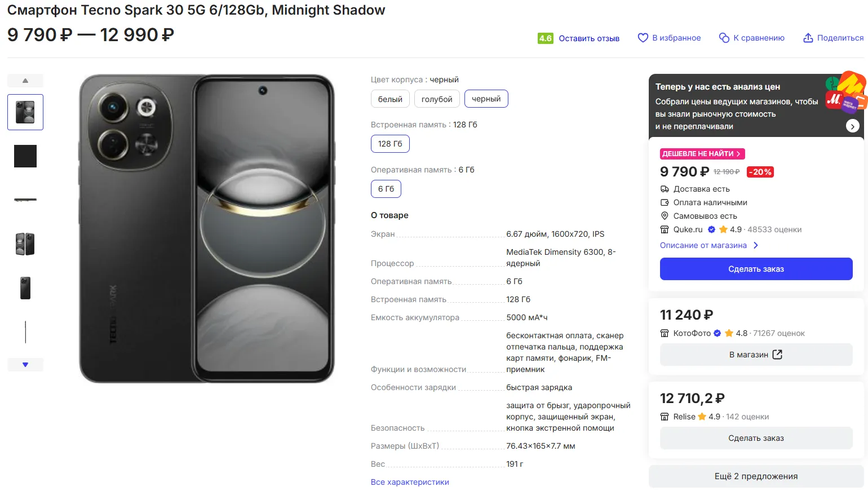Show Ещё 2 предложения offers
Image resolution: width=868 pixels, height=491 pixels.
pyautogui.click(x=756, y=476)
